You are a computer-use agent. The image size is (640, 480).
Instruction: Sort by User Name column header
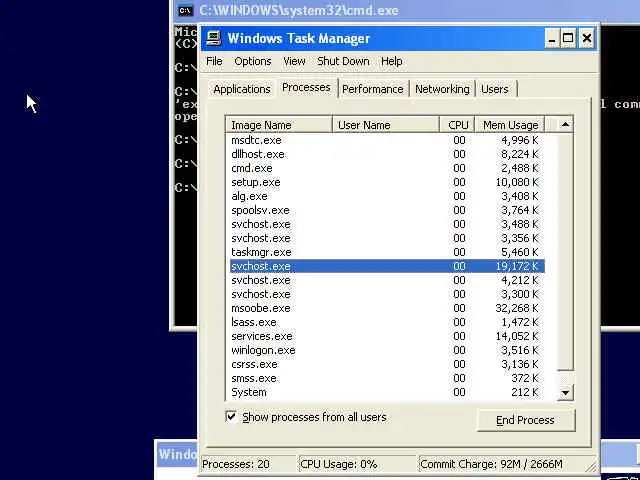pos(386,125)
